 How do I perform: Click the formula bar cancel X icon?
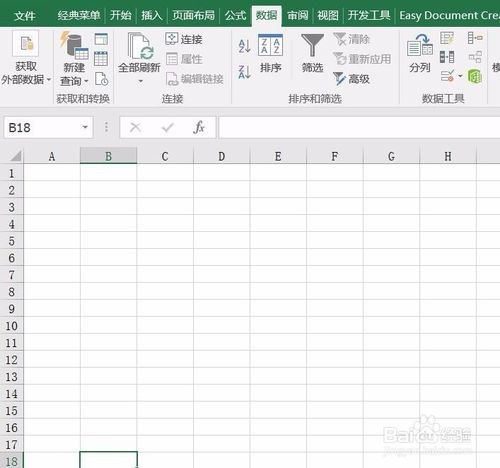(x=135, y=127)
